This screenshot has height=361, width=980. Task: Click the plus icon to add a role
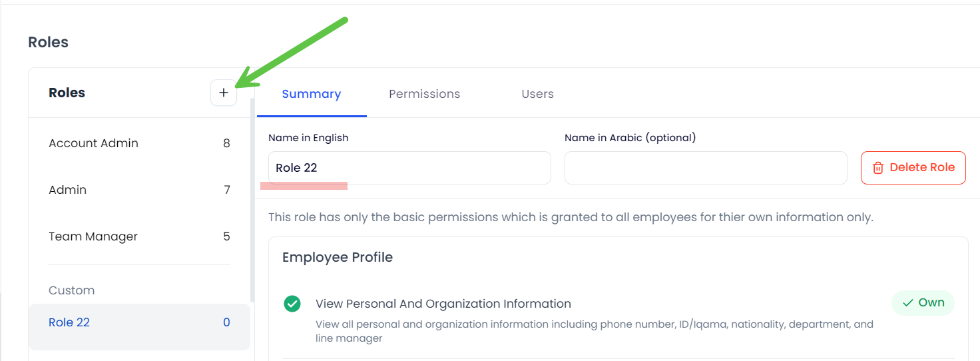pyautogui.click(x=224, y=93)
